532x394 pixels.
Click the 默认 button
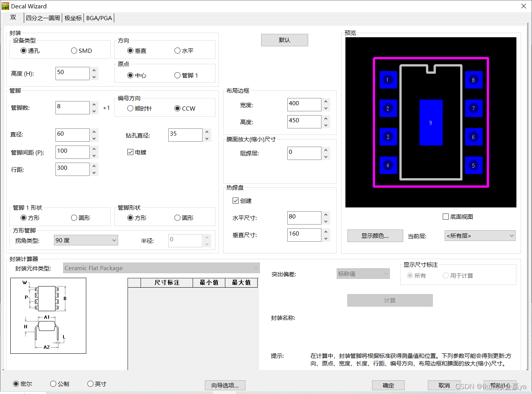(x=284, y=40)
